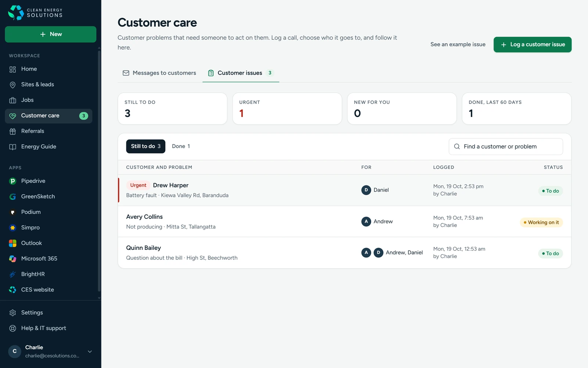Click the Clean Energy Solutions logo
The height and width of the screenshot is (368, 588).
tap(35, 13)
